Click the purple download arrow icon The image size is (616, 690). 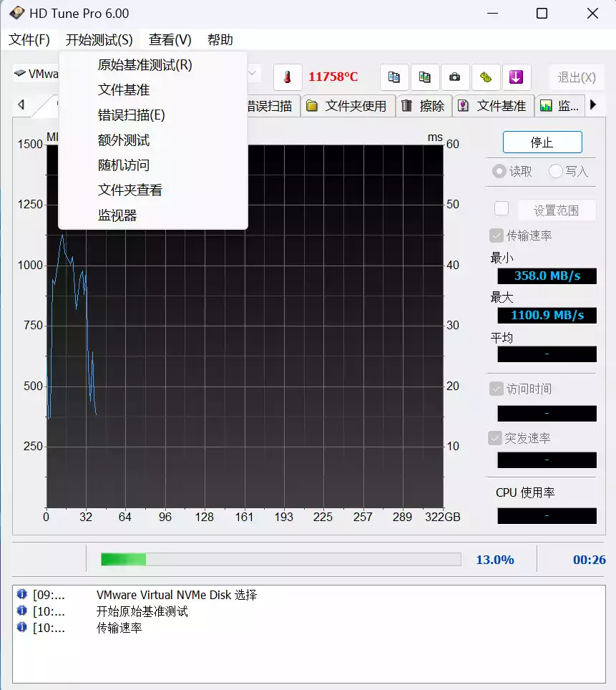[517, 77]
